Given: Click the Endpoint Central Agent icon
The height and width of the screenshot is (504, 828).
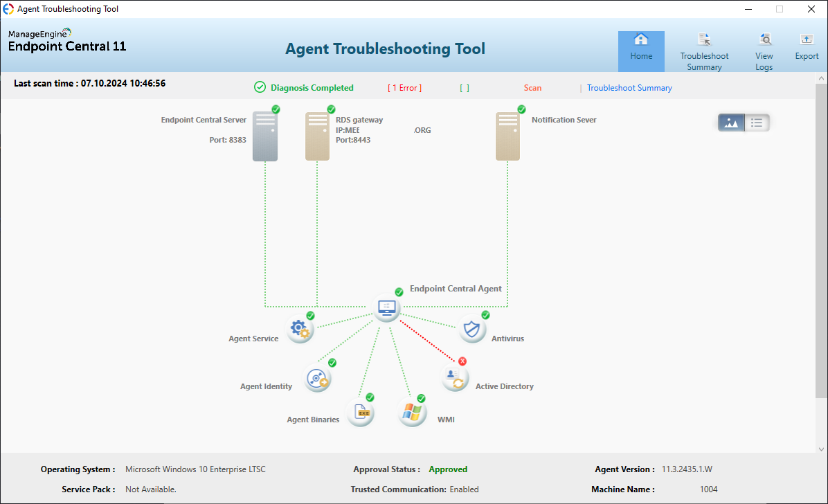Looking at the screenshot, I should point(386,307).
